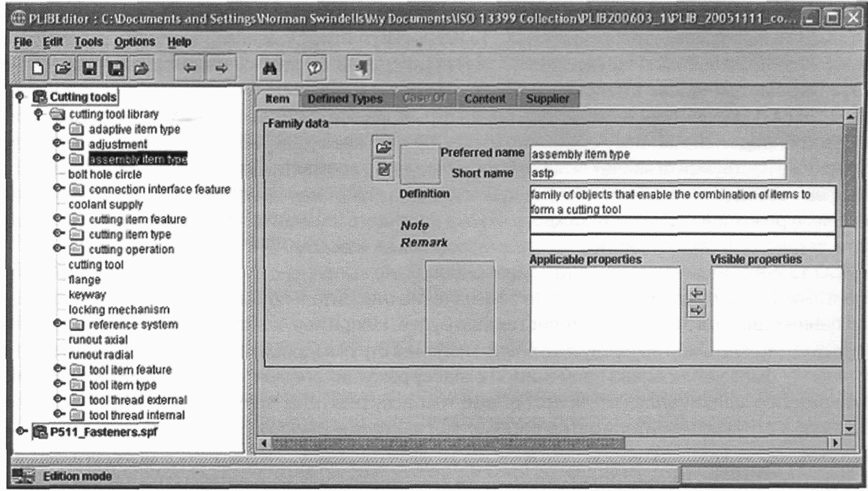Open the Tools menu

coord(89,42)
